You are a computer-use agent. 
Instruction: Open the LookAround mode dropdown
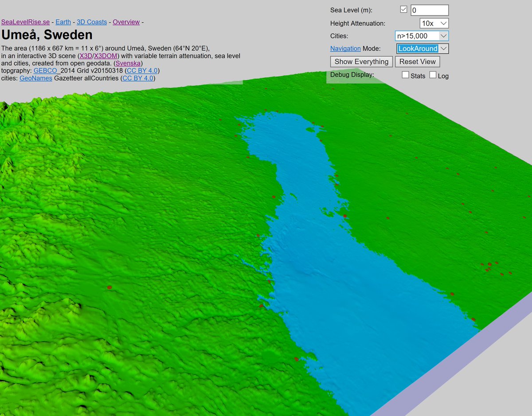point(422,49)
